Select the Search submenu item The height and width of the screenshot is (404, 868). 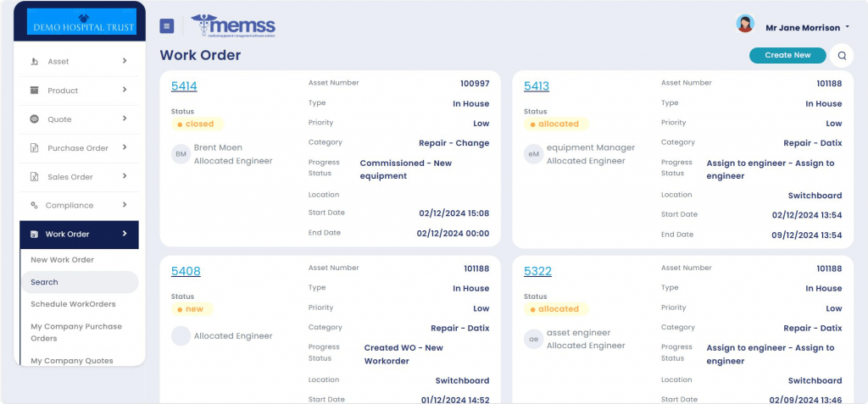point(80,282)
